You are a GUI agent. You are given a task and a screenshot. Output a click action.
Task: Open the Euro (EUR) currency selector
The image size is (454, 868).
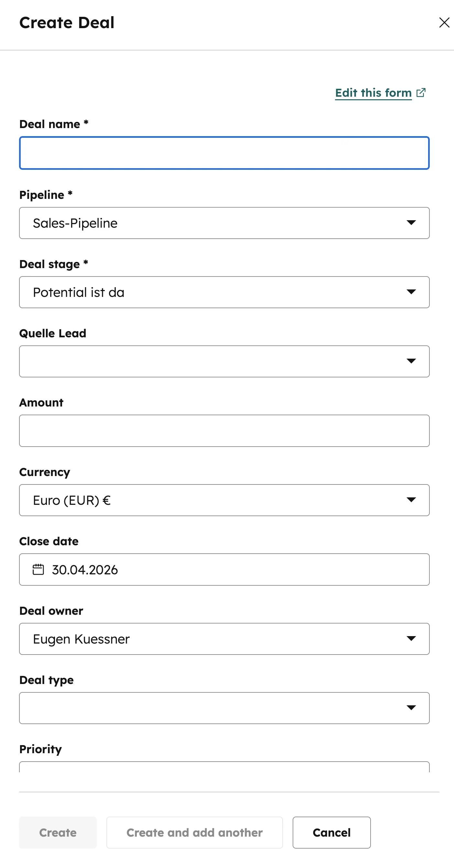[x=224, y=500]
